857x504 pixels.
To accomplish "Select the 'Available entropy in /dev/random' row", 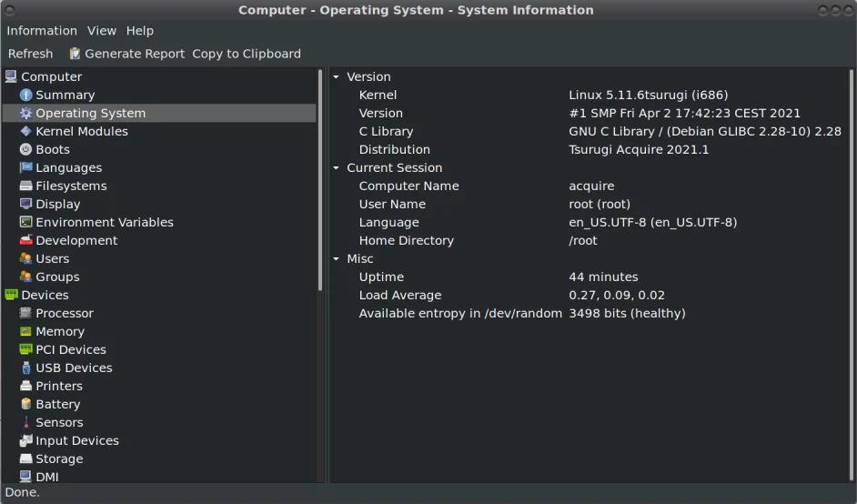I will [x=460, y=313].
